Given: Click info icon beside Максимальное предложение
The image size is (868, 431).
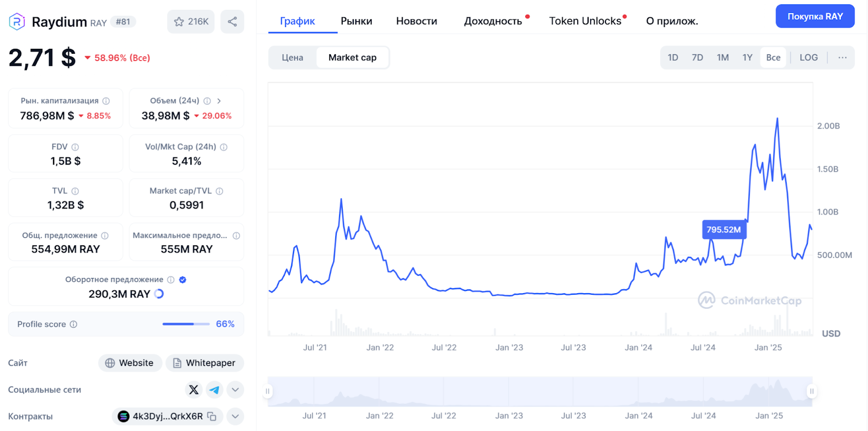Looking at the screenshot, I should [237, 236].
